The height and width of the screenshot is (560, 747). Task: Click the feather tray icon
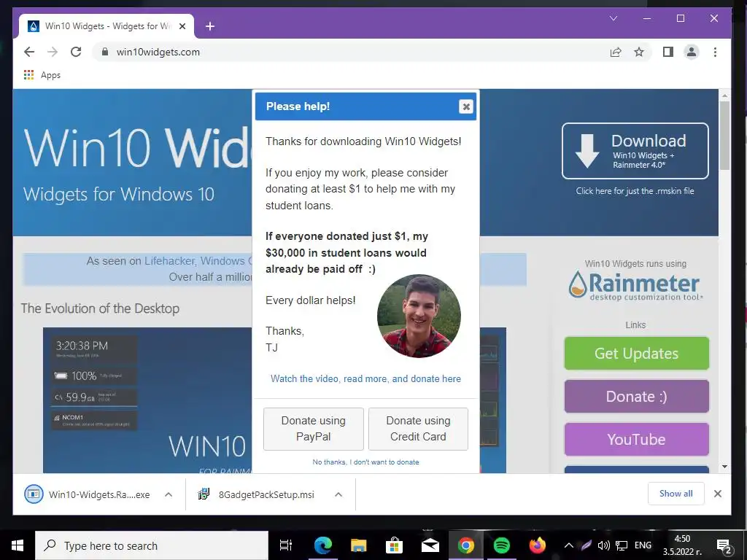click(587, 545)
